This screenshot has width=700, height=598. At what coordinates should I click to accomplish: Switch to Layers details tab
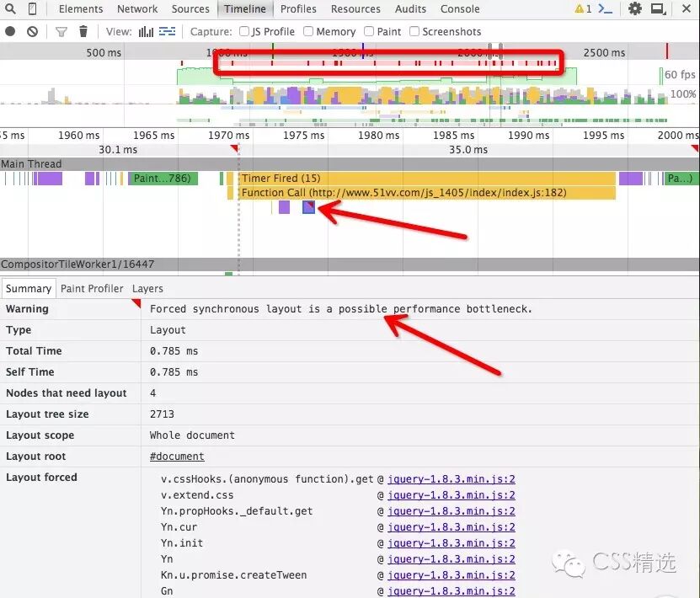pos(147,289)
